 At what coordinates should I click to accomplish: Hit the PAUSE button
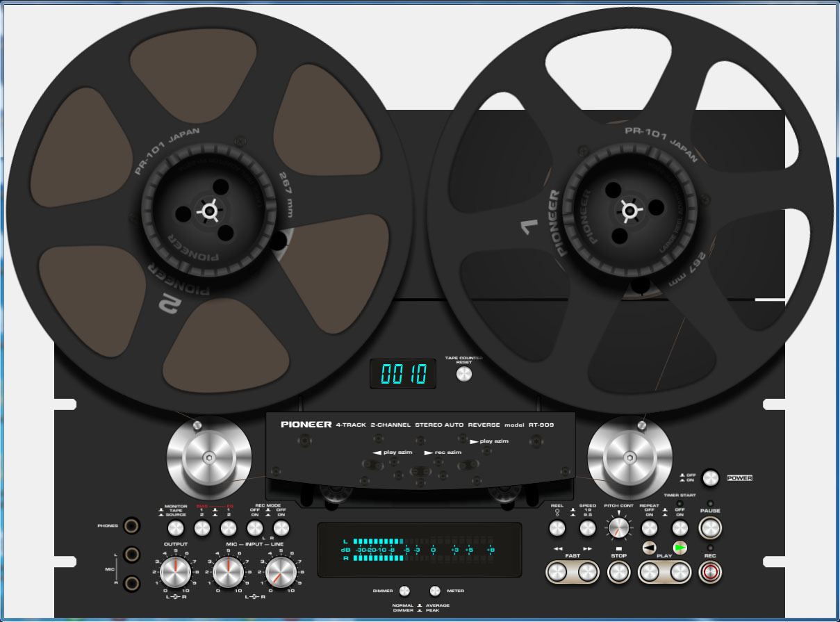[x=710, y=528]
